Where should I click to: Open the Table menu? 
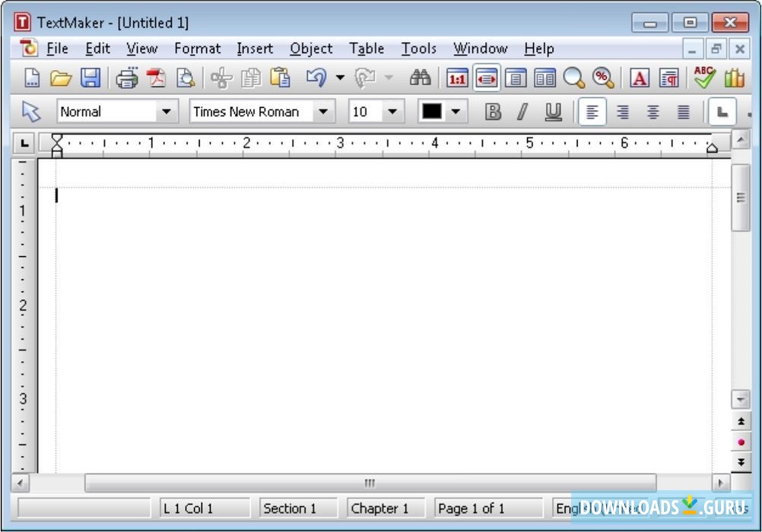point(367,49)
